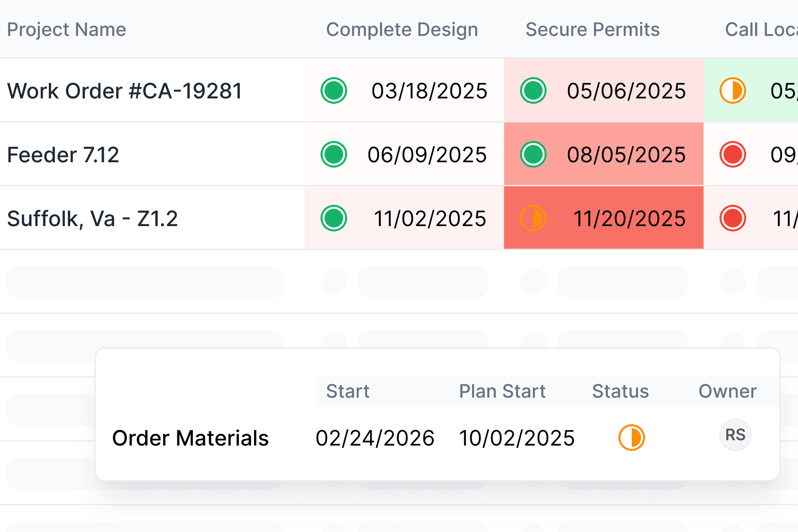The image size is (798, 532).
Task: Click the Secure Permits column header
Action: [592, 29]
